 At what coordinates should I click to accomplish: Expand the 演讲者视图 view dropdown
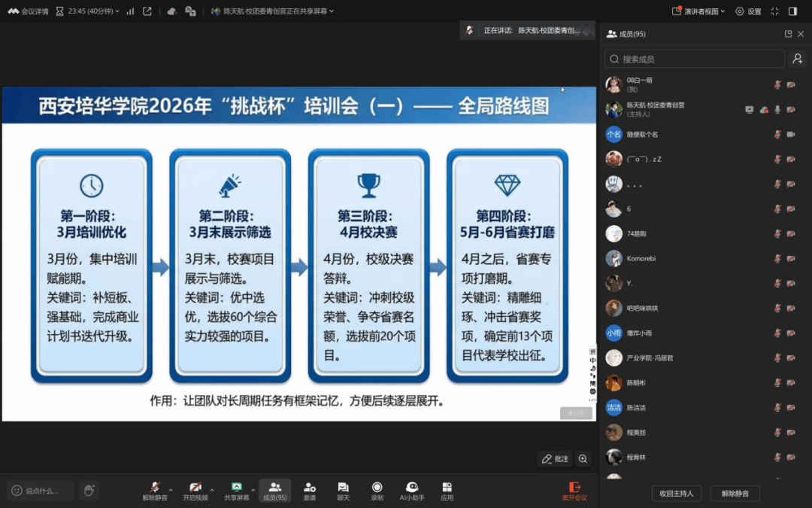(x=698, y=11)
